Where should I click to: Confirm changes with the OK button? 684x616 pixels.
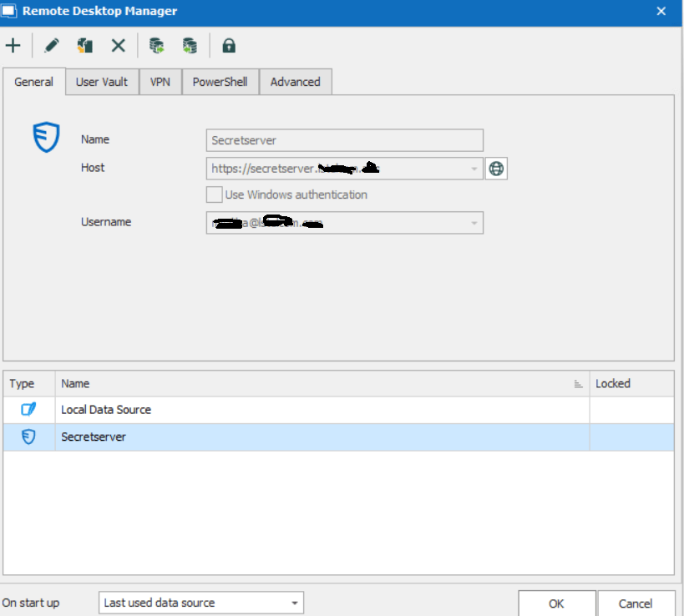click(x=556, y=603)
